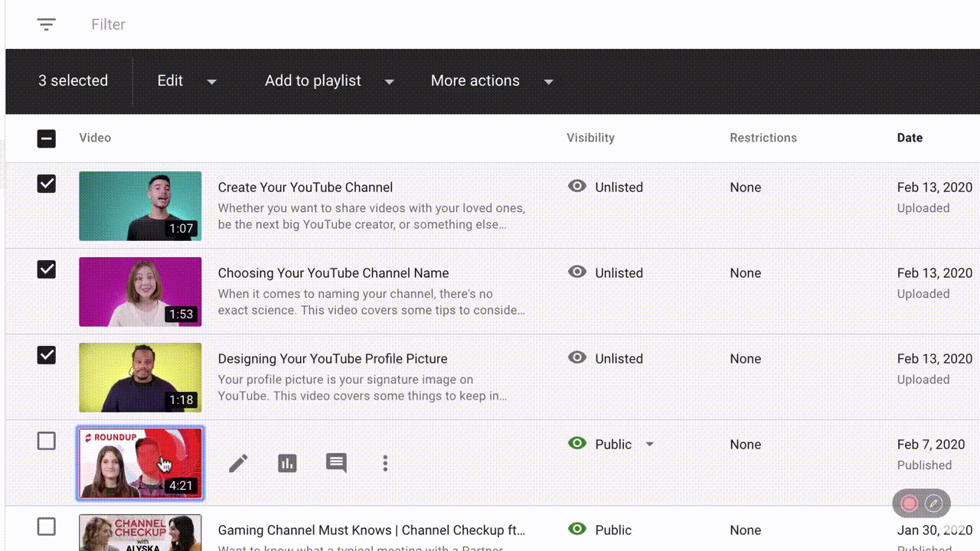Click eye icon for Create Your YouTube Channel

click(577, 186)
